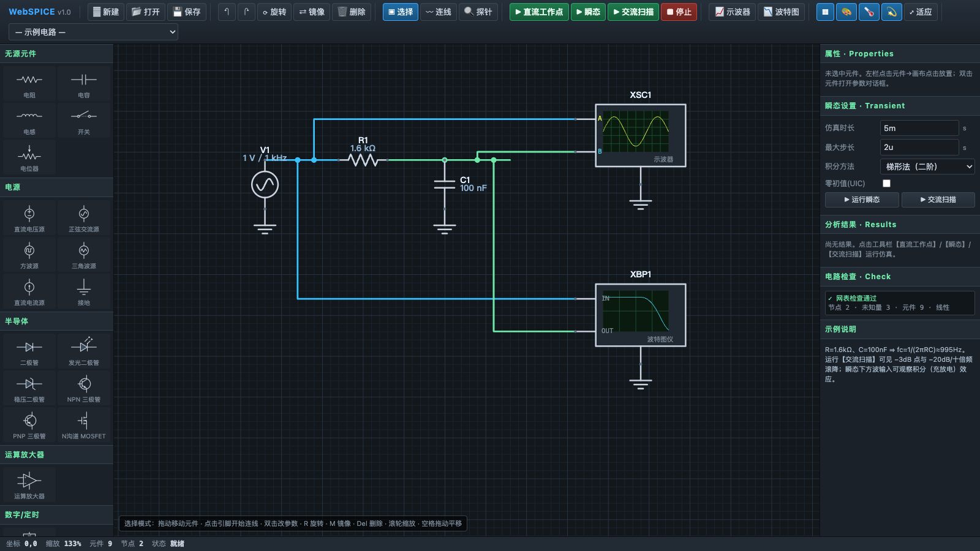Select the XBP1 Bode plotter instrument on canvas
Image resolution: width=980 pixels, height=551 pixels.
(641, 315)
